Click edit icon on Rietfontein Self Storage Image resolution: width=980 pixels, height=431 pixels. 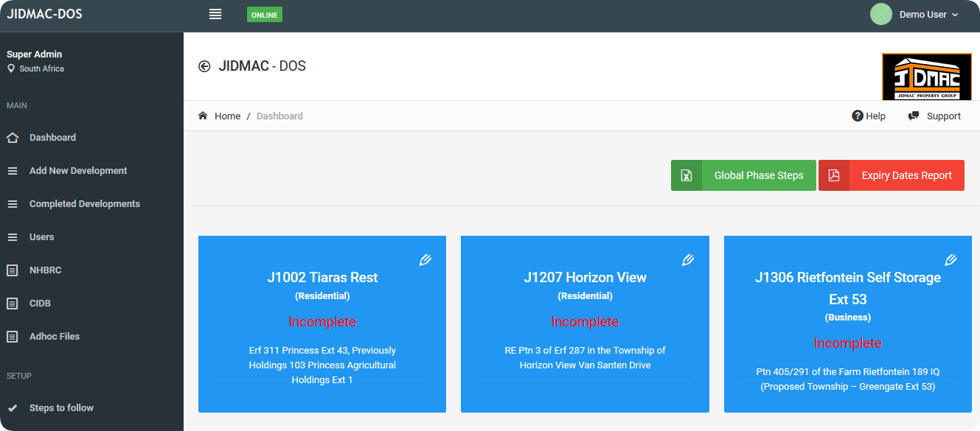[x=951, y=260]
